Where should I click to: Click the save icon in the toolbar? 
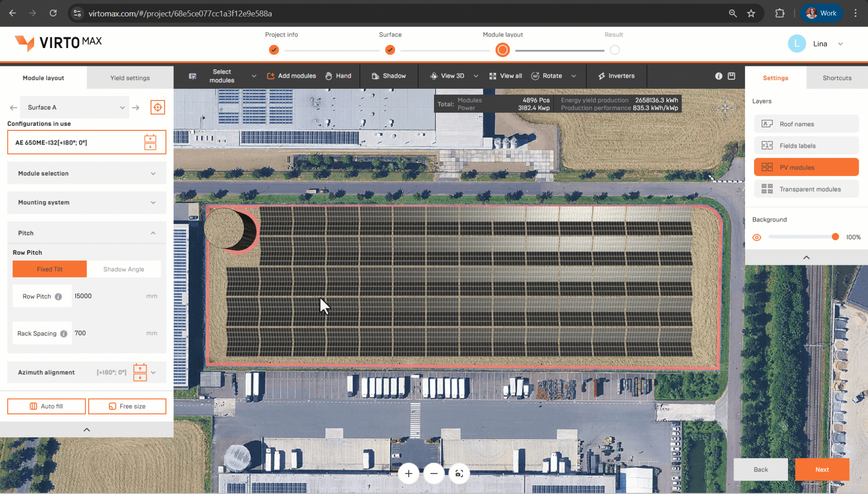click(731, 76)
